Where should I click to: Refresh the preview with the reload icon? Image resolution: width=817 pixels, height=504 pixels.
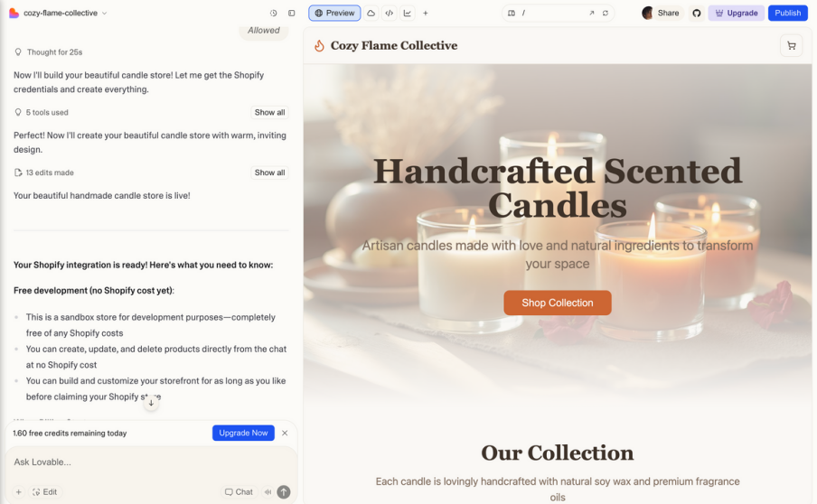coord(606,13)
